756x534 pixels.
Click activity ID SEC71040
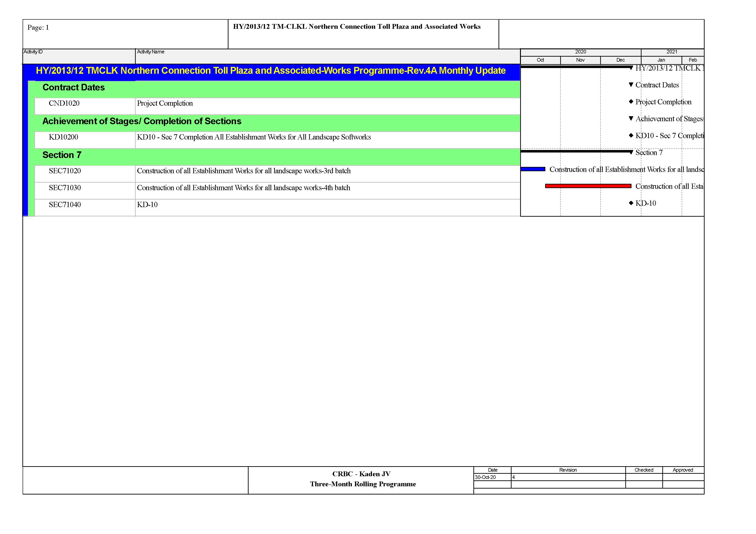(x=65, y=204)
